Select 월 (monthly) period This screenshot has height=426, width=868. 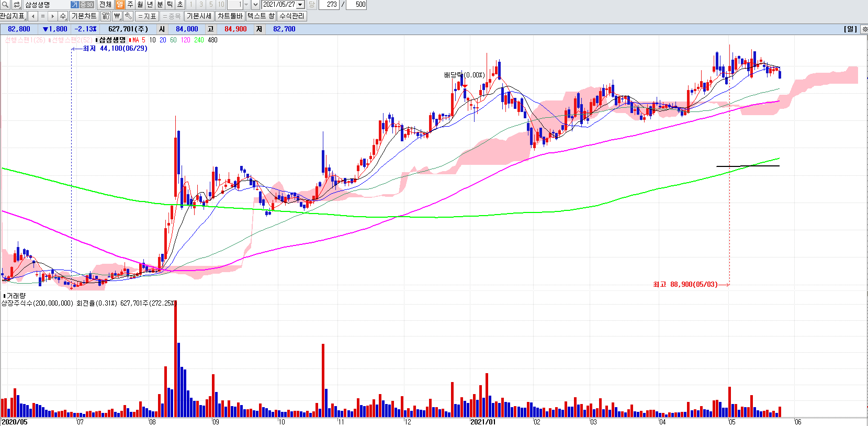(140, 5)
